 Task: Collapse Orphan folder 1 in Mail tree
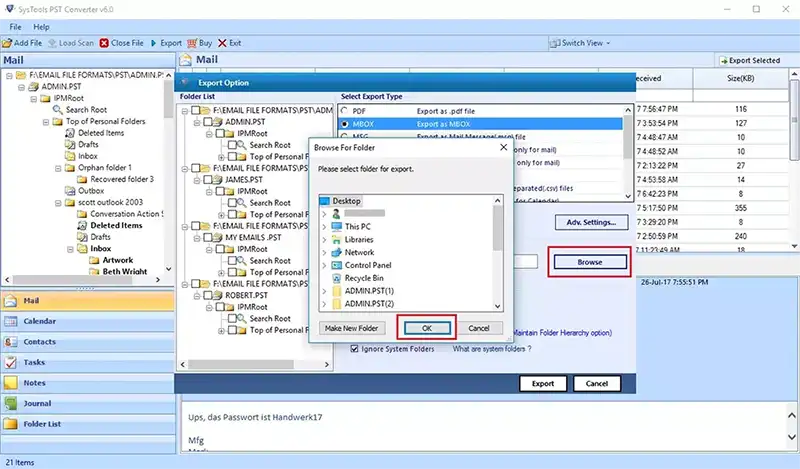(x=58, y=168)
